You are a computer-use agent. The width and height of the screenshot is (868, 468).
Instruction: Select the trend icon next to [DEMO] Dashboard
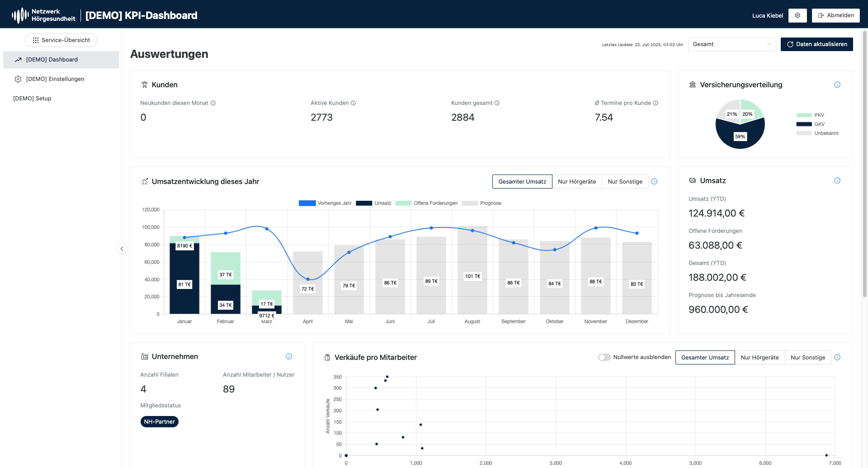click(19, 59)
